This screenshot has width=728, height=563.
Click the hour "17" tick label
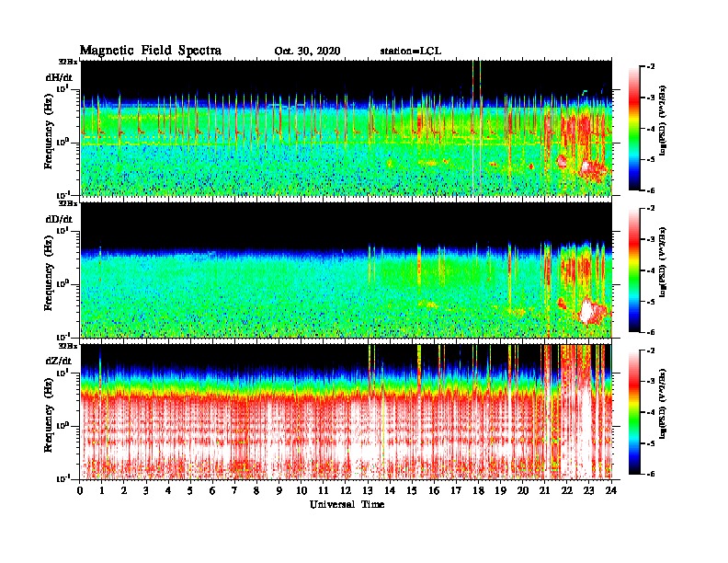pyautogui.click(x=457, y=490)
